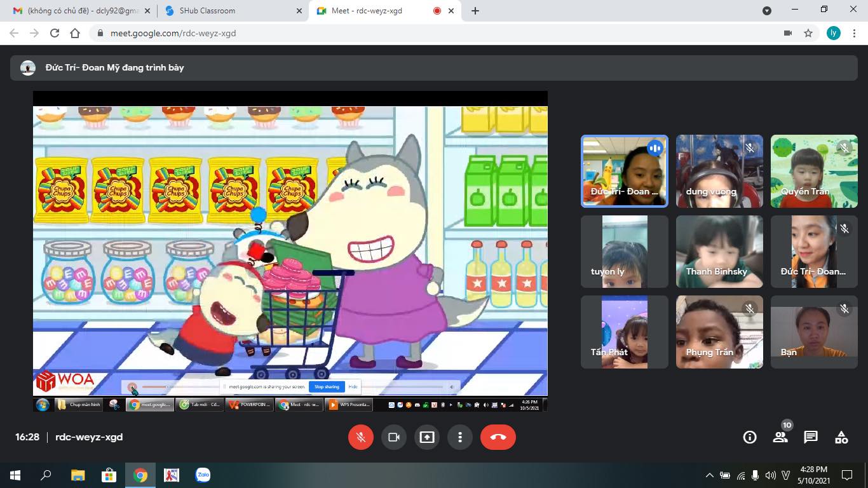Click the muted mic icon on dung vuong's tile
The image size is (868, 488).
750,148
